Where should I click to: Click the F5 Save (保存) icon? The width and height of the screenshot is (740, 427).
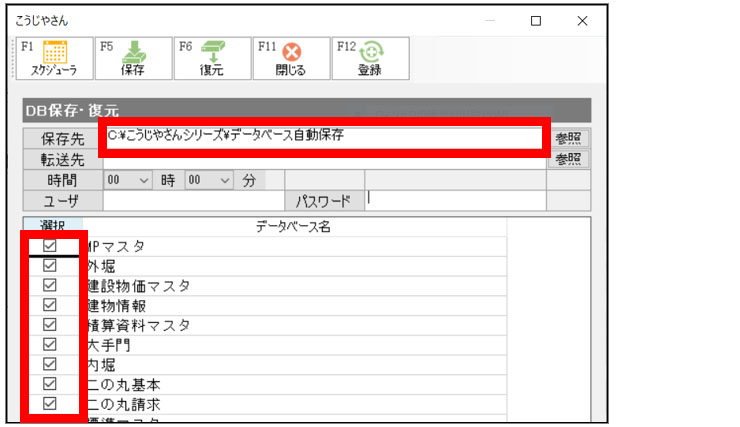coord(131,58)
